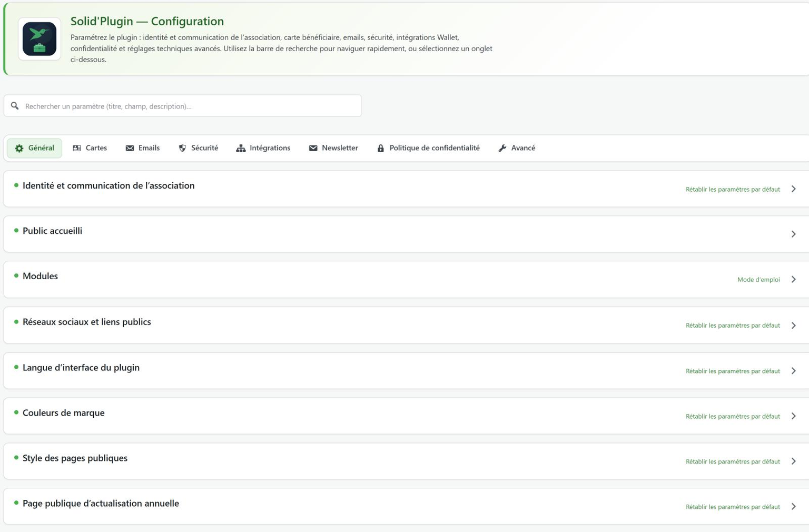Click the magnifier icon in search bar
The height and width of the screenshot is (532, 809).
(x=15, y=106)
